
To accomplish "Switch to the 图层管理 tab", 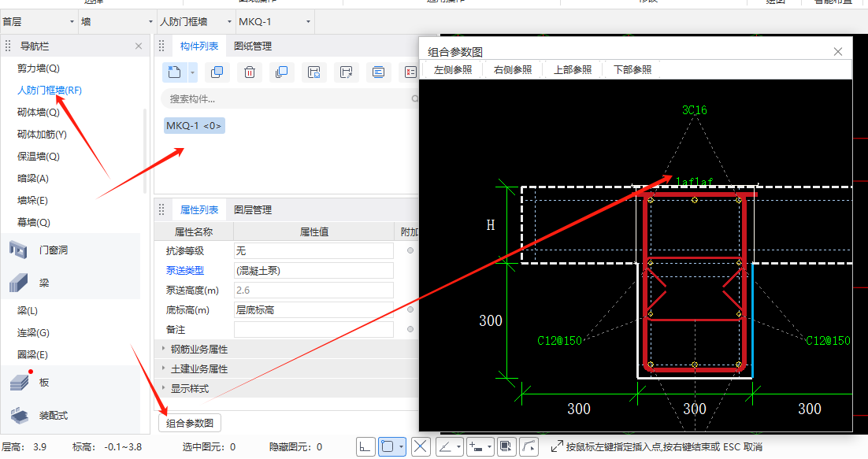I will tap(252, 210).
